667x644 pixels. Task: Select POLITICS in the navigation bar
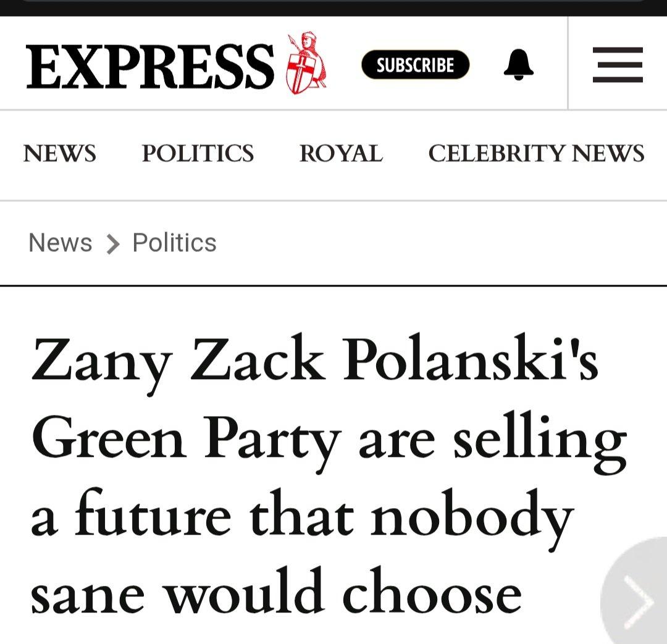[198, 153]
